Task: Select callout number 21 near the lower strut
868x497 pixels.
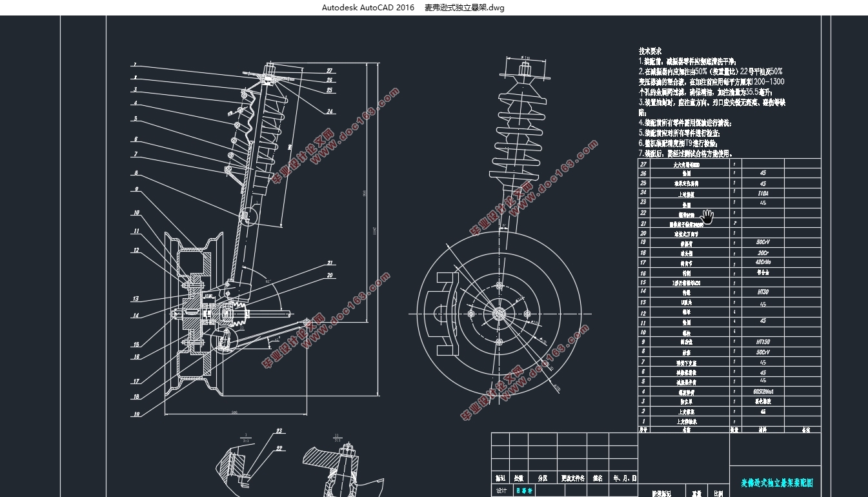Action: 330,263
